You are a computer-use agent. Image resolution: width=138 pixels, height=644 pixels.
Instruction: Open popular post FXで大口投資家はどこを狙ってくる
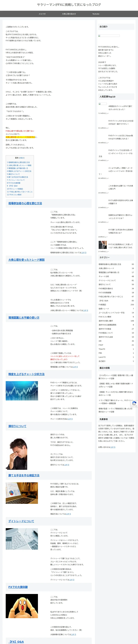coord(120,246)
